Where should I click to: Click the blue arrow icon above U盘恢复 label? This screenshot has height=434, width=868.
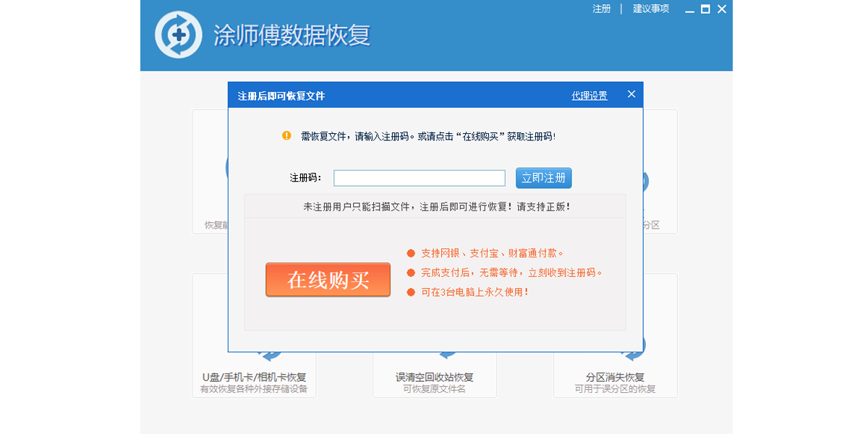click(x=271, y=356)
